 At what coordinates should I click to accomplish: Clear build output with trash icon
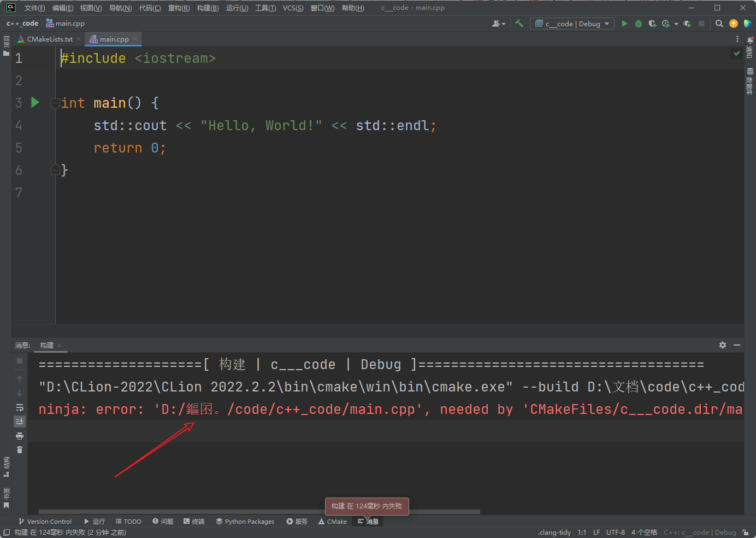(x=20, y=449)
